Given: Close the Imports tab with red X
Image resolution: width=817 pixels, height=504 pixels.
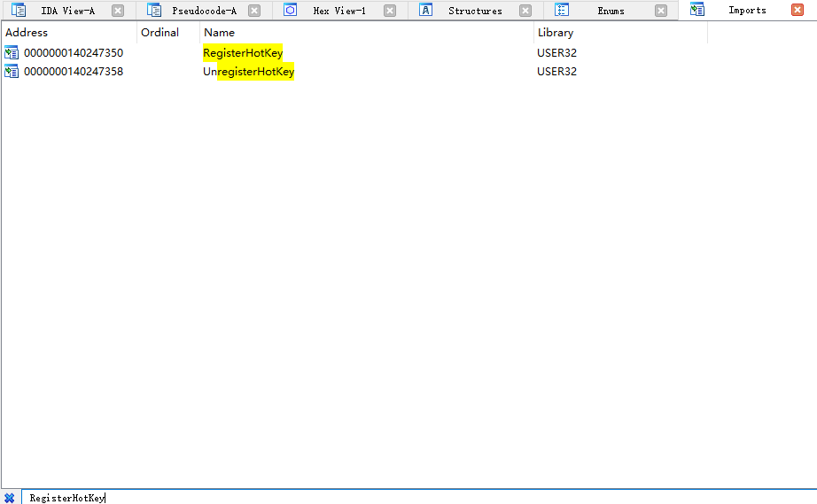Looking at the screenshot, I should click(x=798, y=10).
